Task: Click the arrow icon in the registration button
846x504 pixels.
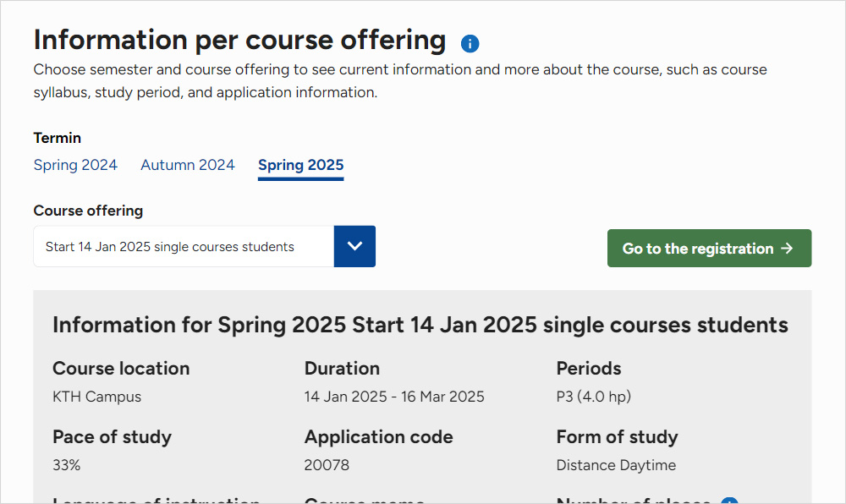Action: click(787, 249)
